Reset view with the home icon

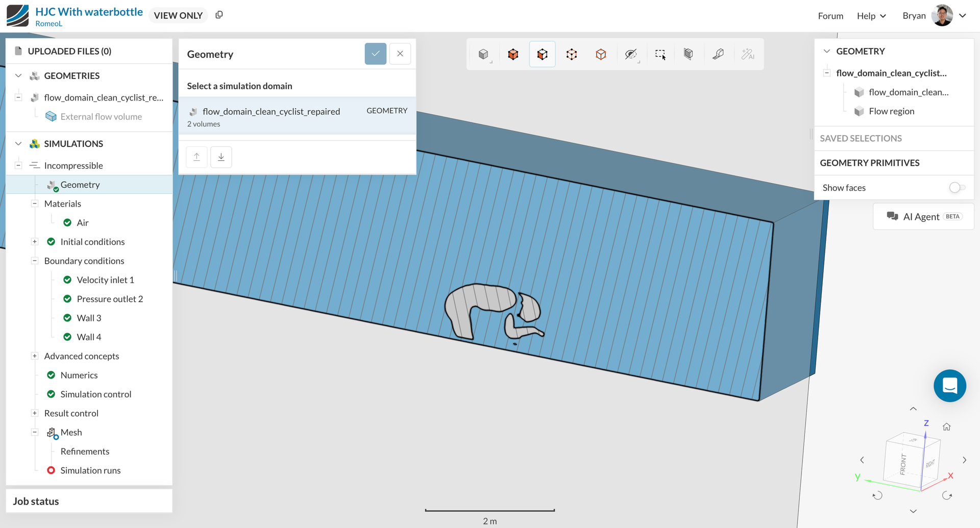(x=946, y=427)
